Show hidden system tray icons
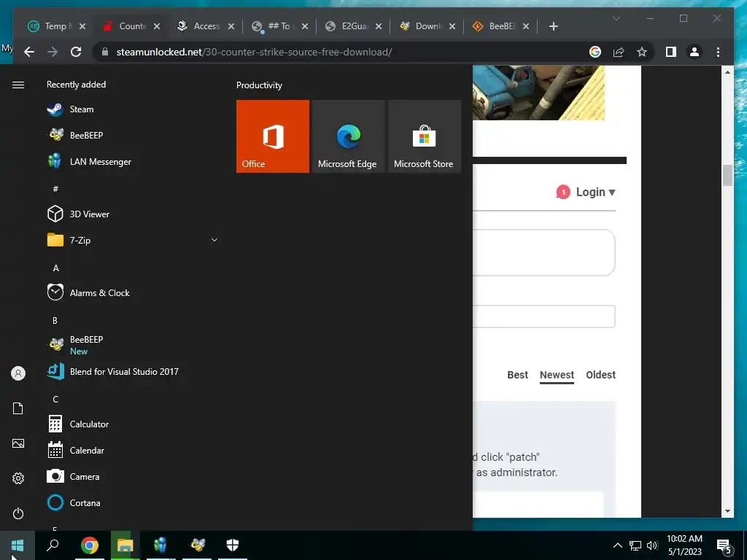 point(617,545)
